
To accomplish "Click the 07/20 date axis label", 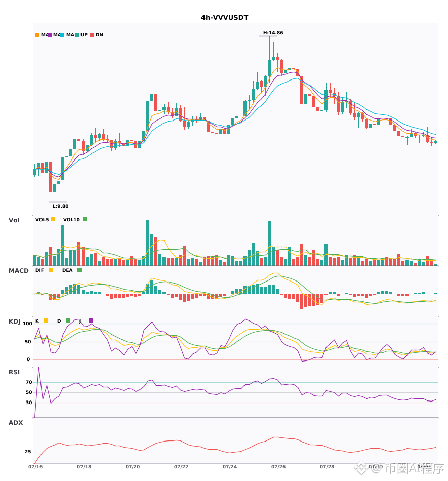I will point(133,467).
